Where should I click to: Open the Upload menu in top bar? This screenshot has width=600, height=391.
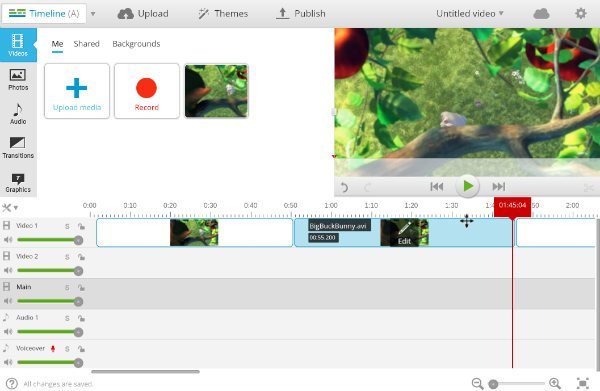tap(143, 14)
